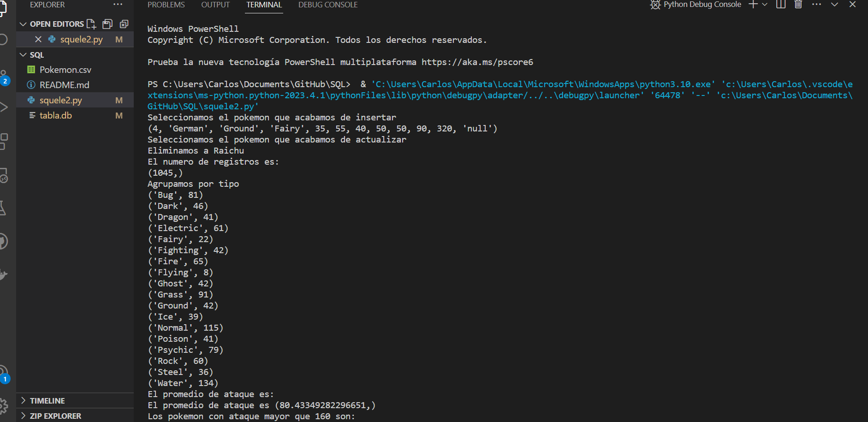Collapse the SQL folder

click(x=24, y=54)
